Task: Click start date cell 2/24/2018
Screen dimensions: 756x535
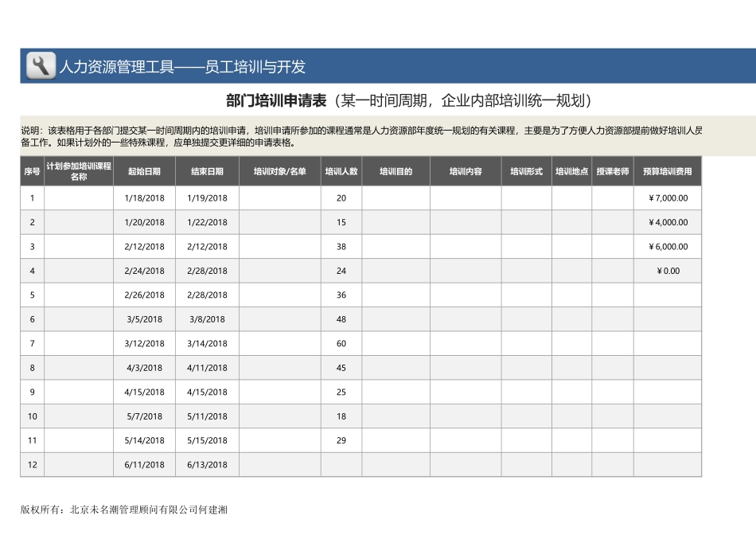Action: (144, 271)
